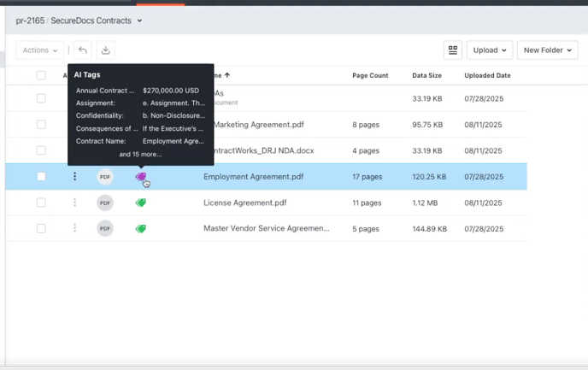The height and width of the screenshot is (370, 588).
Task: Click the Name column sort arrow
Action: click(x=227, y=75)
